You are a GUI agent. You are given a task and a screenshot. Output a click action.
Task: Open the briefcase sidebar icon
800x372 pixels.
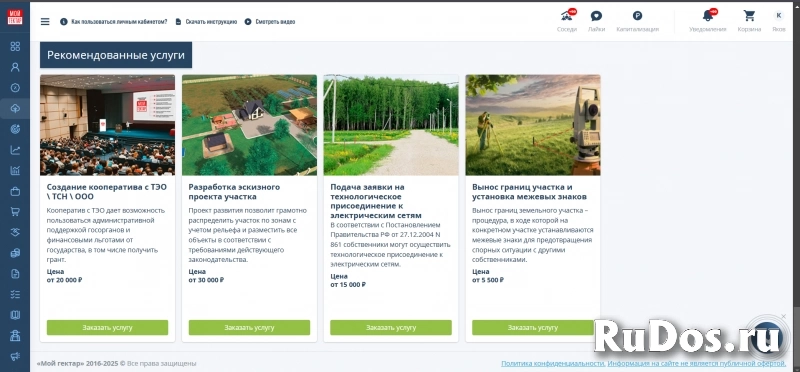(x=15, y=191)
